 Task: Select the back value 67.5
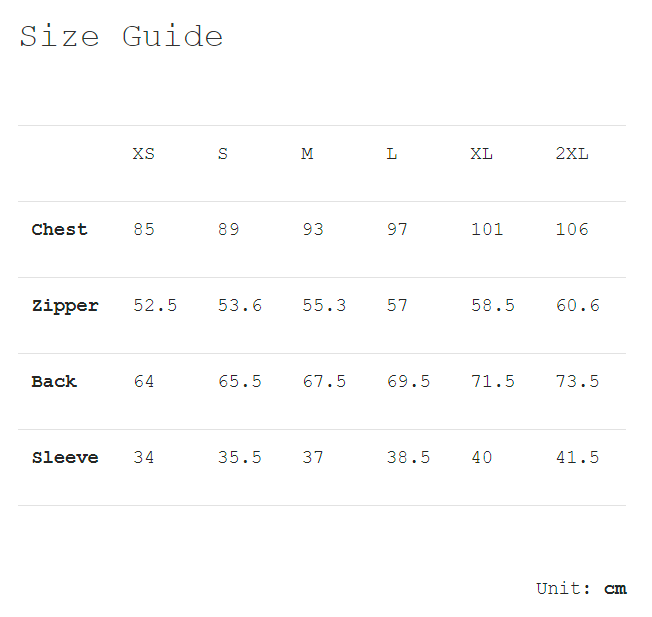pos(324,382)
